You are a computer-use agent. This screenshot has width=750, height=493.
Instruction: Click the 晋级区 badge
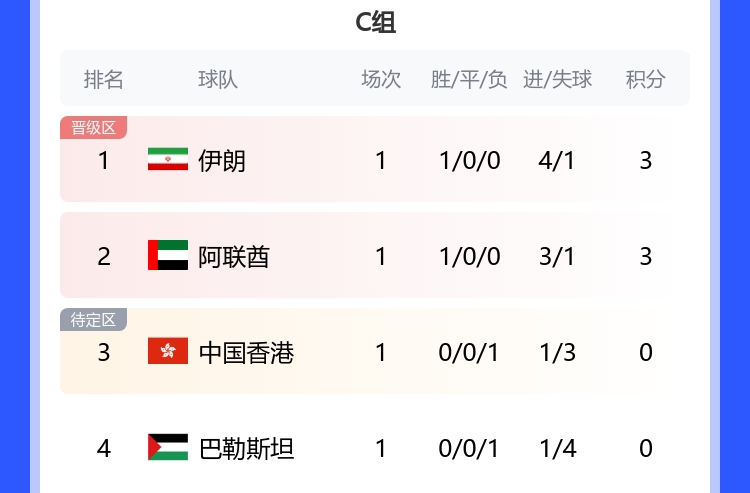point(93,127)
